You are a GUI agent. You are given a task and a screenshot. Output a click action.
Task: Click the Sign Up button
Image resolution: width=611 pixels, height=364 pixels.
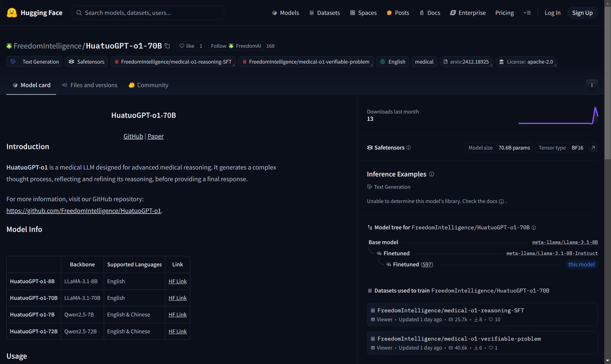[x=582, y=13]
